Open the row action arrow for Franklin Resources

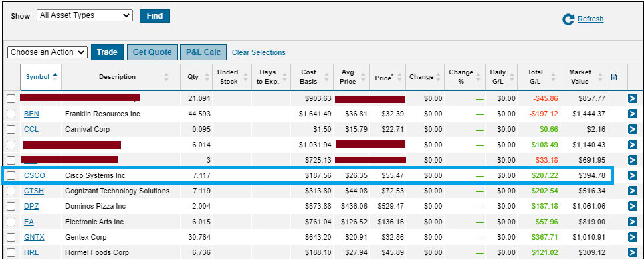pos(632,114)
